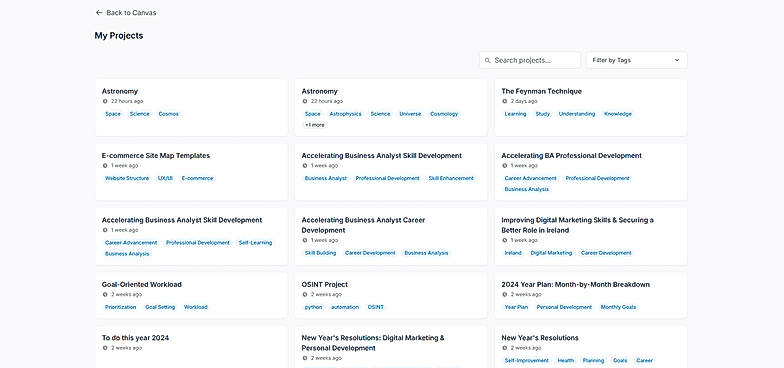The height and width of the screenshot is (368, 784).
Task: Open E-commerce Site Map Templates project
Action: pos(156,156)
